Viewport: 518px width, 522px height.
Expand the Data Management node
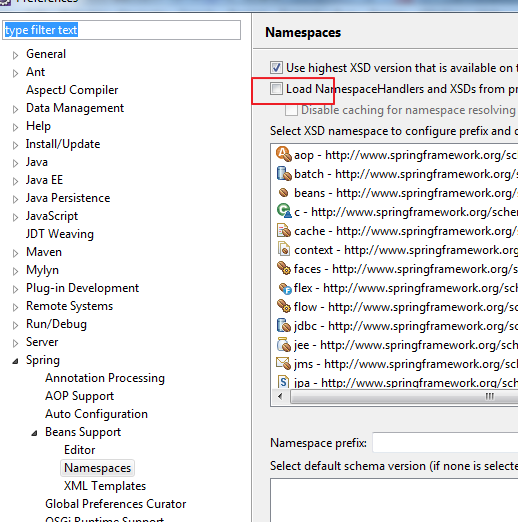point(15,109)
